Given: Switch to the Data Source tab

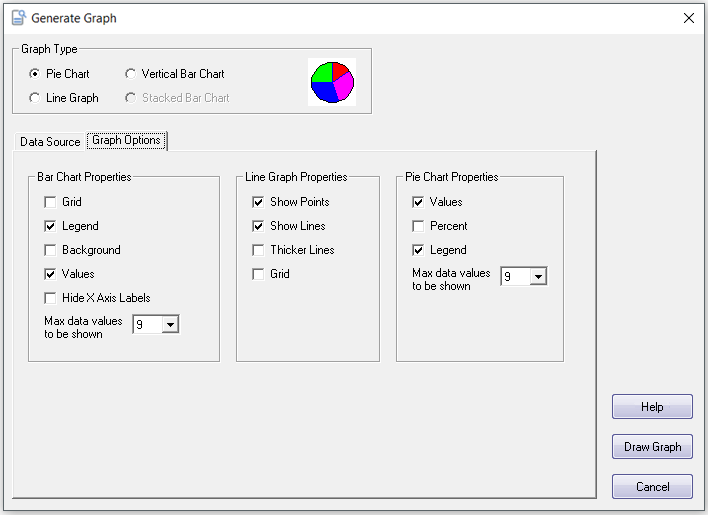Looking at the screenshot, I should pyautogui.click(x=50, y=142).
